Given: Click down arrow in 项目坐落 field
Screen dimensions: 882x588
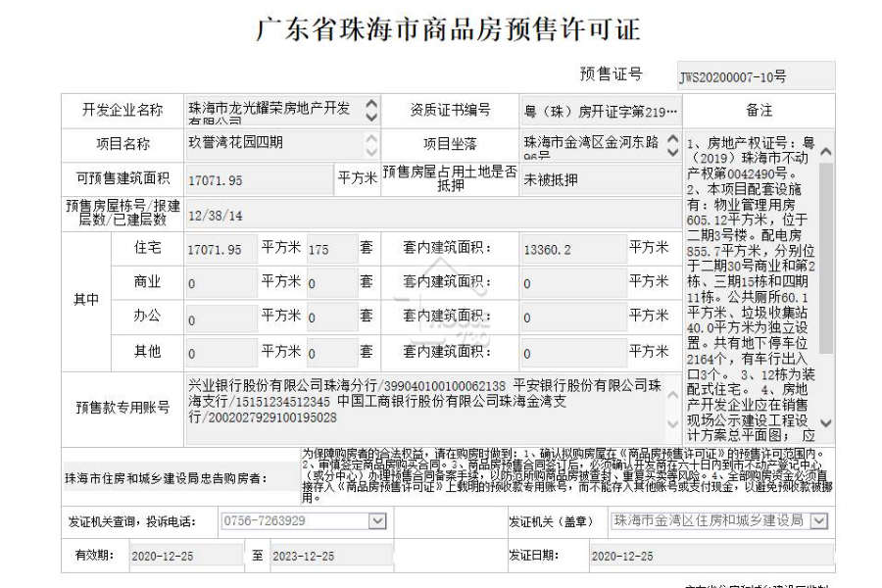Looking at the screenshot, I should (x=672, y=151).
